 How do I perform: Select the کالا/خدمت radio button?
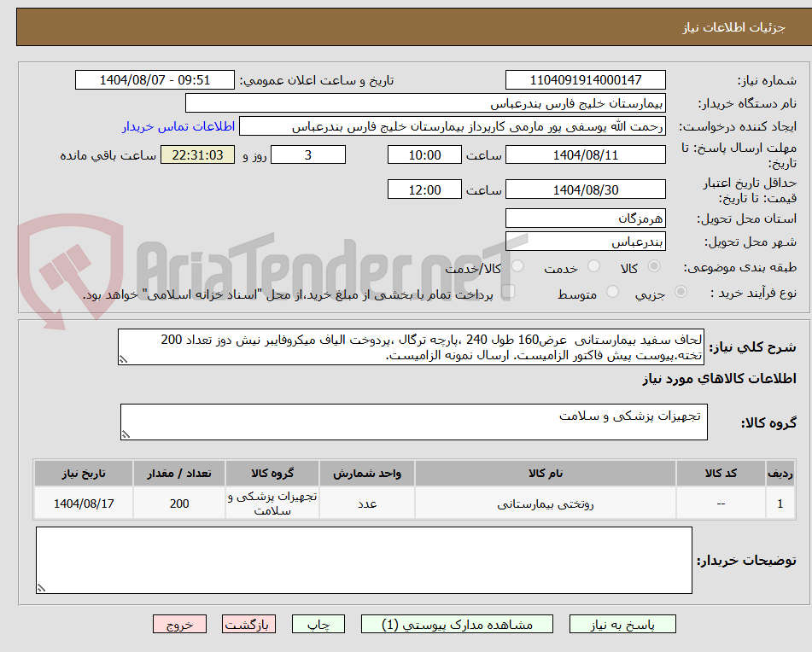coord(517,266)
